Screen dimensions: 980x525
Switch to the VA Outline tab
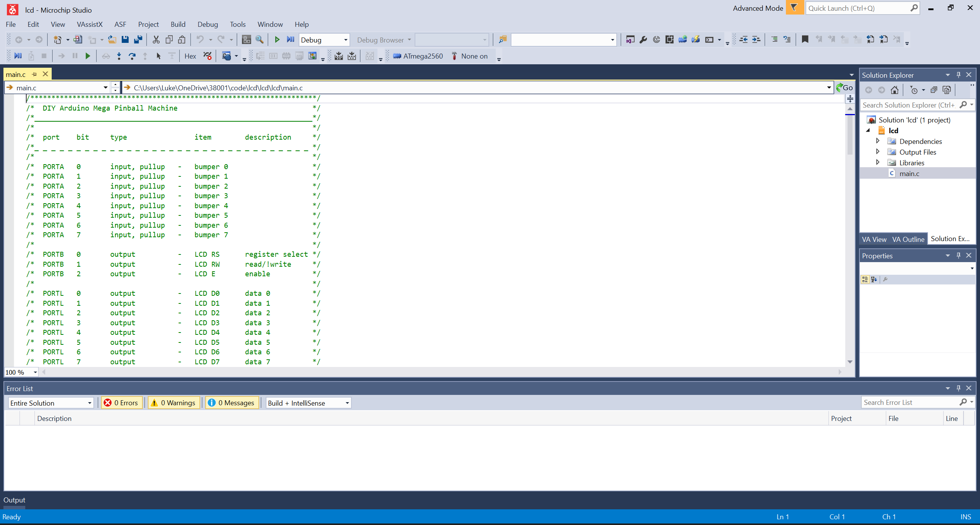(x=908, y=239)
